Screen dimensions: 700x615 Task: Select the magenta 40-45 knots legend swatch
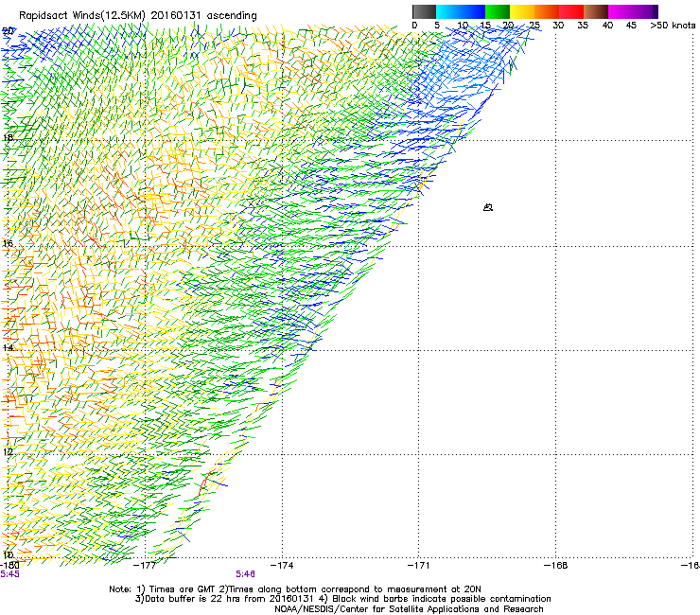[621, 11]
